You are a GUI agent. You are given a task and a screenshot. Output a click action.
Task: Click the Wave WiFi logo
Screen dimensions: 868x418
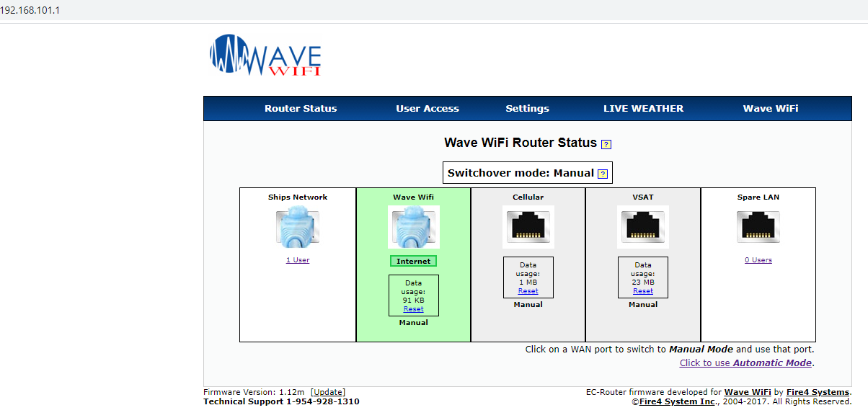tap(265, 55)
